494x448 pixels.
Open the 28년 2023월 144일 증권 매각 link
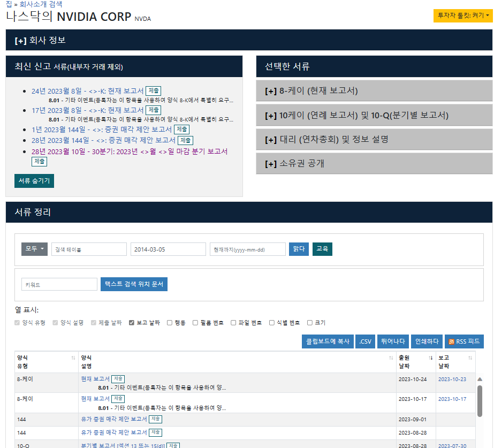[x=103, y=140]
